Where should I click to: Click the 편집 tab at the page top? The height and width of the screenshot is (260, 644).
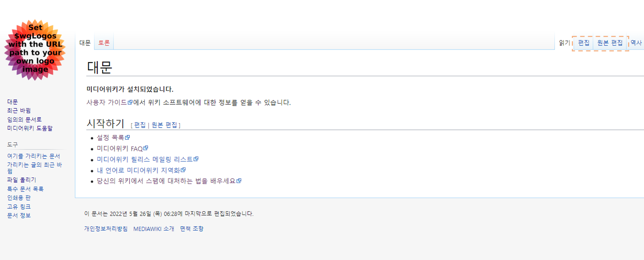(584, 43)
